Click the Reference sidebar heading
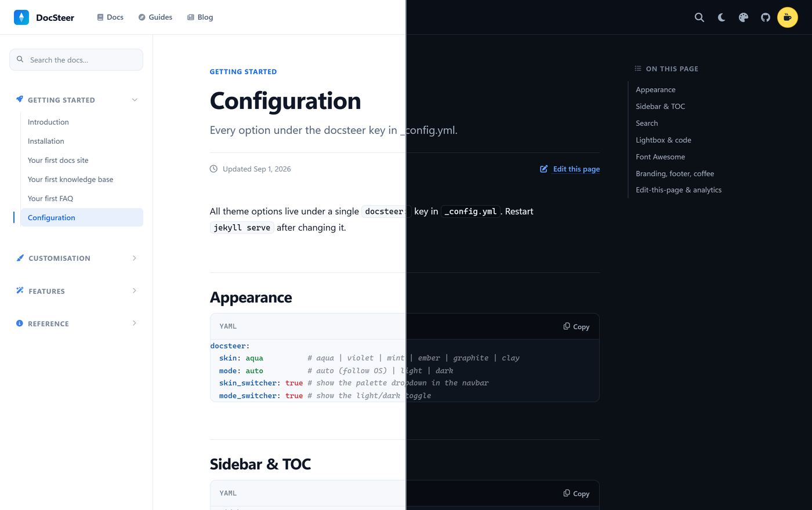Image resolution: width=812 pixels, height=510 pixels. click(48, 324)
